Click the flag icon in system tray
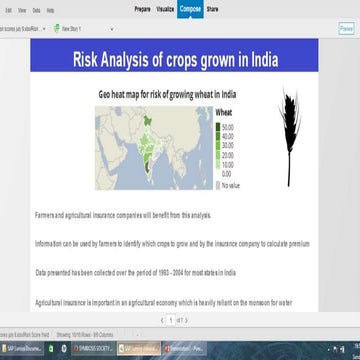Viewport: 360px width, 360px height. [x=335, y=349]
